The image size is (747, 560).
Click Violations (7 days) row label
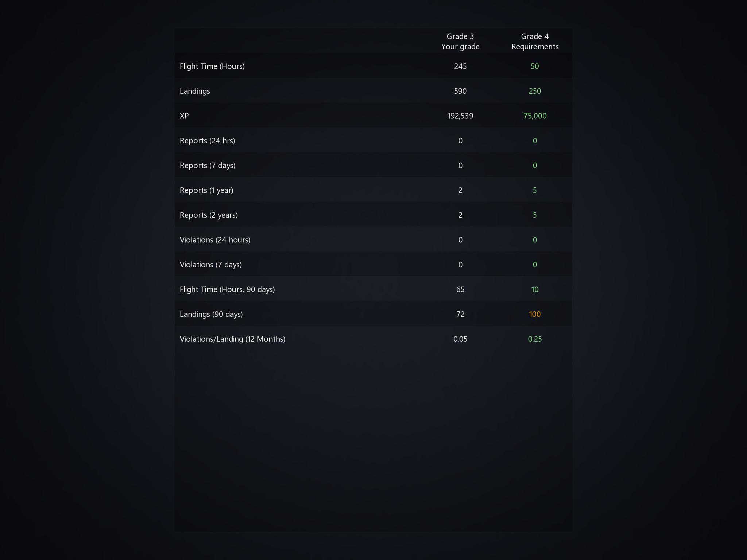210,265
